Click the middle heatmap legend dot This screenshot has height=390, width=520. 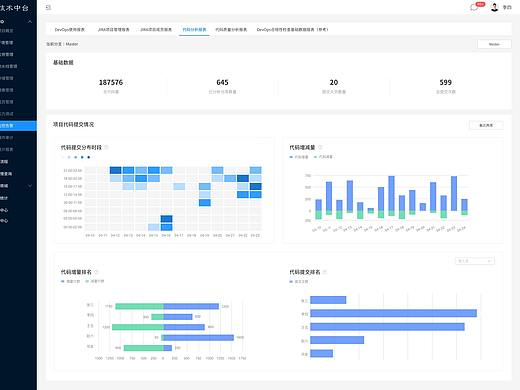tap(76, 157)
